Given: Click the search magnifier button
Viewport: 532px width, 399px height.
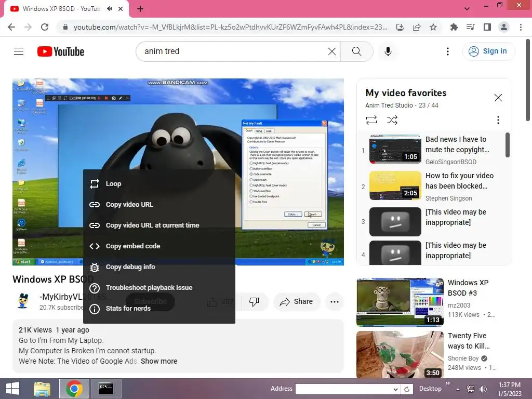Looking at the screenshot, I should (356, 51).
